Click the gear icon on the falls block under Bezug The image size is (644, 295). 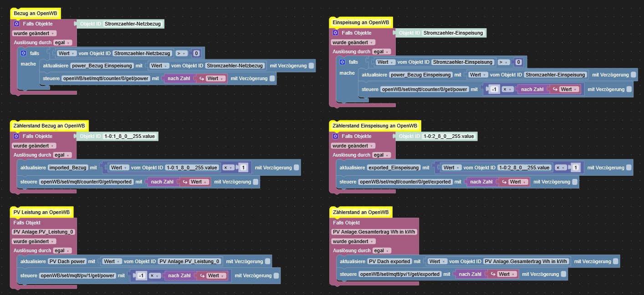(x=24, y=53)
